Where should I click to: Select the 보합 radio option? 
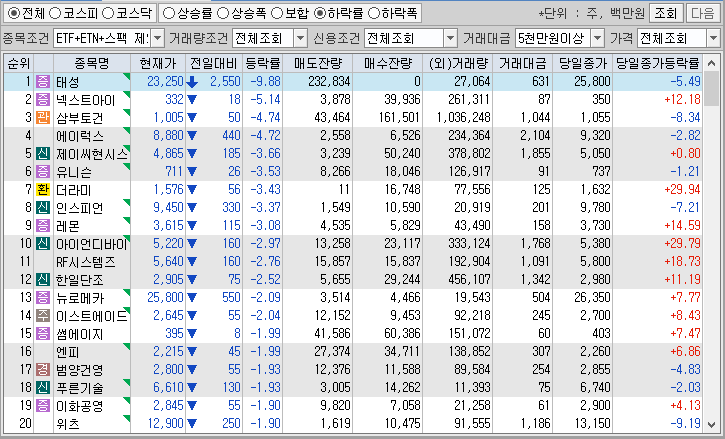tap(276, 13)
